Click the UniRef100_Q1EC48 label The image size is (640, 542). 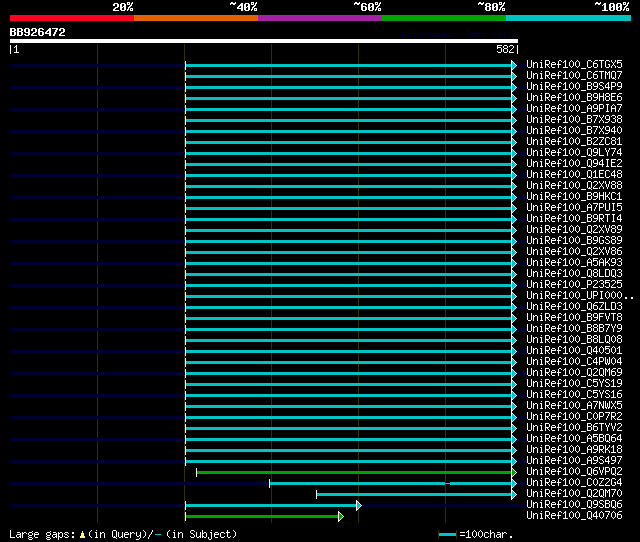pos(574,174)
